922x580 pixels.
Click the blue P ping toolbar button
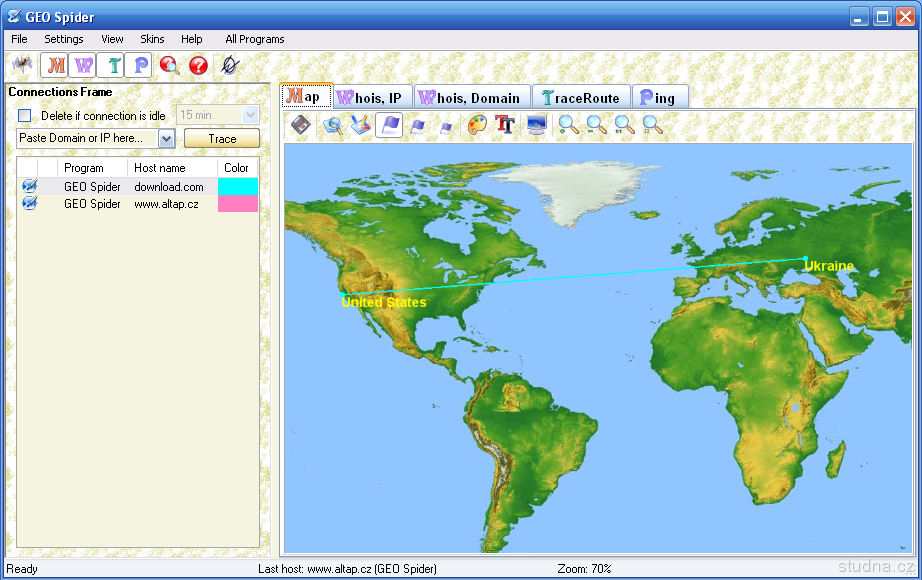coord(141,66)
